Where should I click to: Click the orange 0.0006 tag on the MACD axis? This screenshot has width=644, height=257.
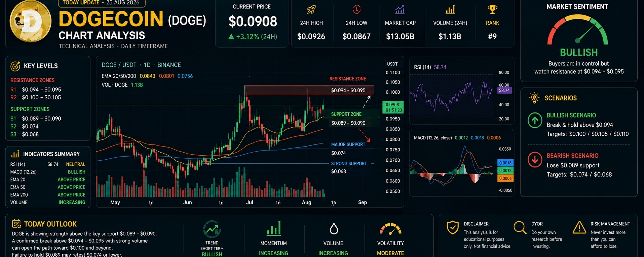click(x=505, y=179)
